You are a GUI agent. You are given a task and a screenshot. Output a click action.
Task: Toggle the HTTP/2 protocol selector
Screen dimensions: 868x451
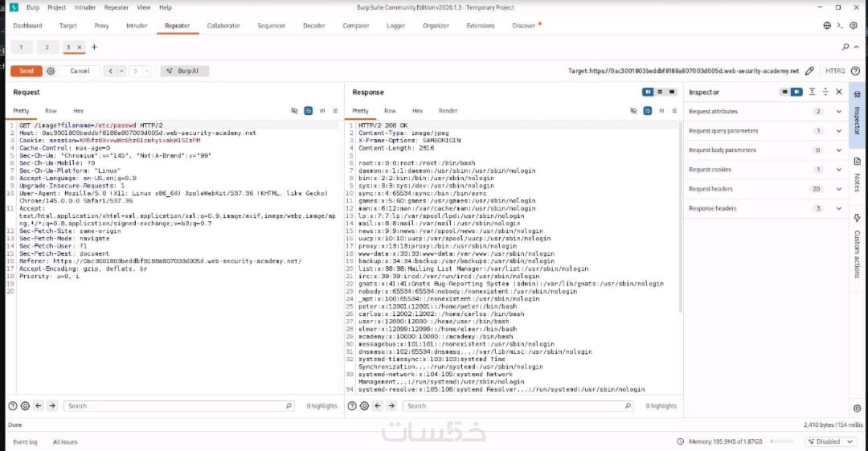[835, 71]
